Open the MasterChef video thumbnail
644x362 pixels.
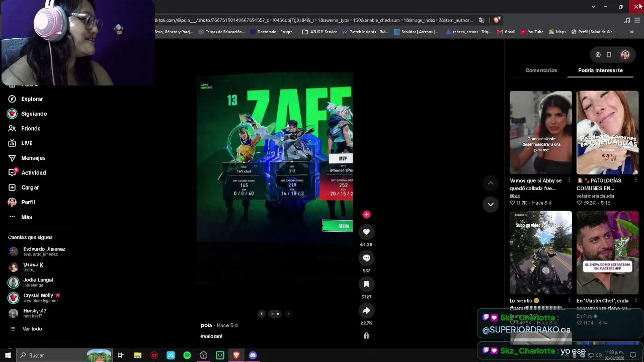tap(607, 253)
